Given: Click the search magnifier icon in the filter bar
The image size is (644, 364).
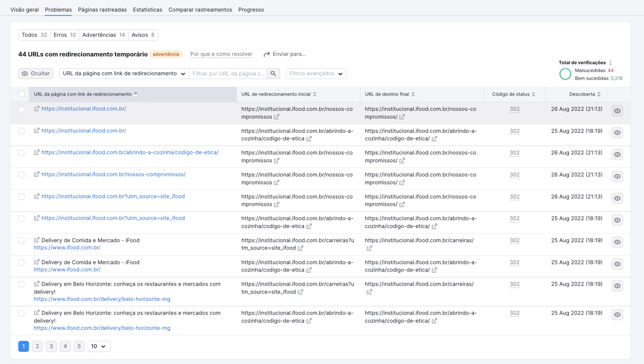Looking at the screenshot, I should [x=273, y=74].
